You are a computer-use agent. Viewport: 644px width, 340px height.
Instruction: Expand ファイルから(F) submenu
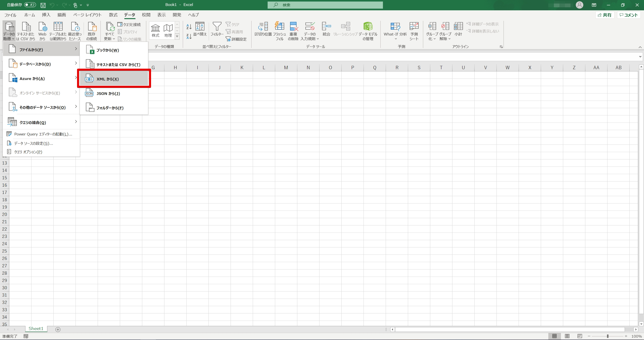41,50
